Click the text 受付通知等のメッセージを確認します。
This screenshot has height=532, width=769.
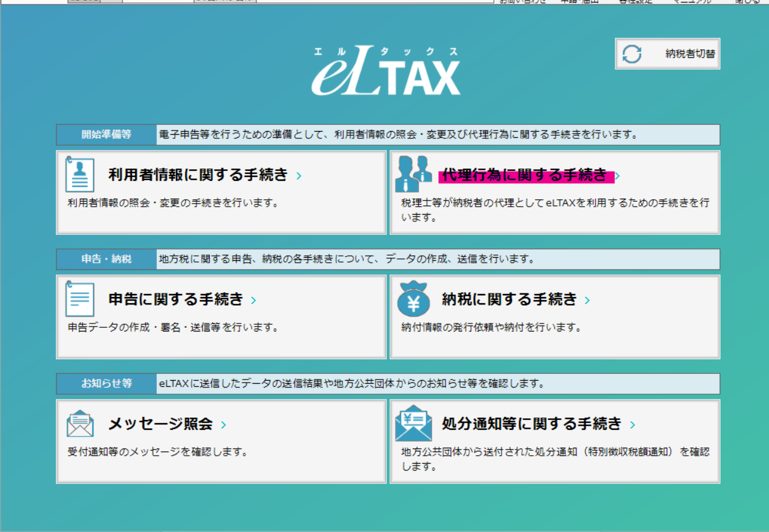click(157, 452)
